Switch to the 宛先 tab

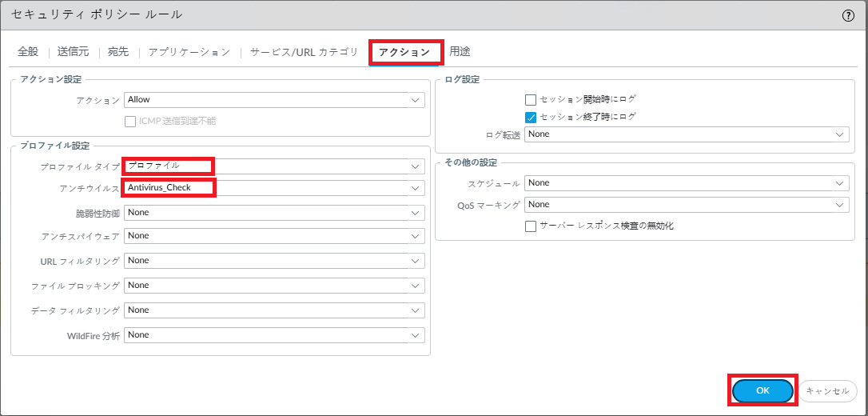(x=118, y=52)
